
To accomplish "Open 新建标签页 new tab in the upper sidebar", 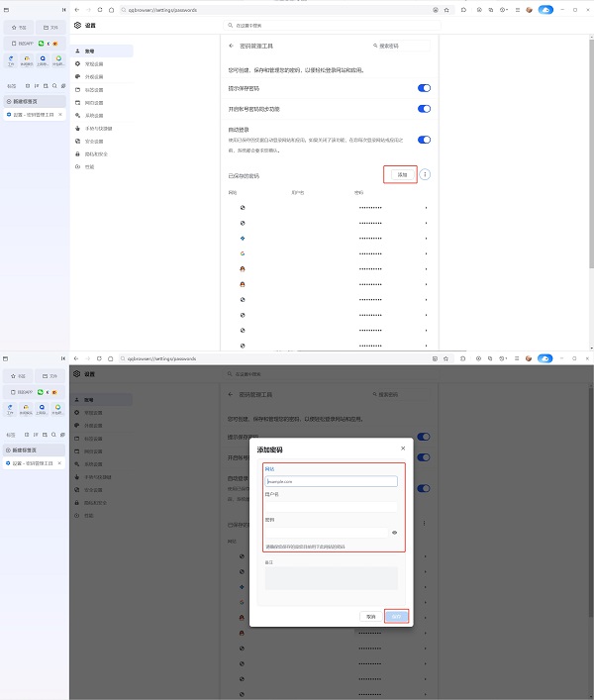I will [x=35, y=101].
